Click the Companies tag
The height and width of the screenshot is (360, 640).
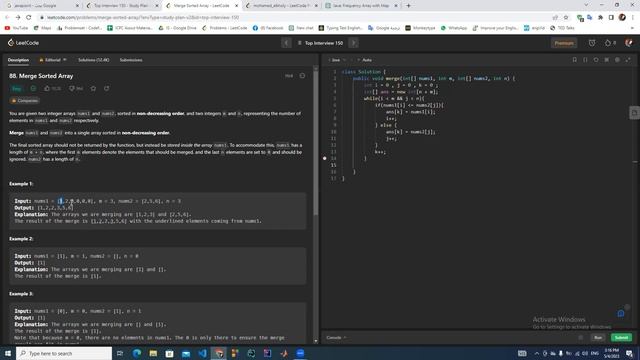tap(25, 100)
